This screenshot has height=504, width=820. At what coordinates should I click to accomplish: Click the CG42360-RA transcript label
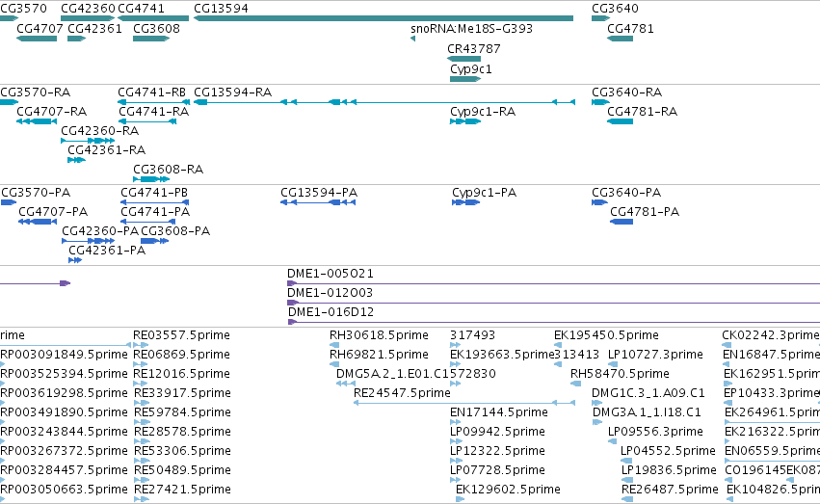[x=100, y=131]
